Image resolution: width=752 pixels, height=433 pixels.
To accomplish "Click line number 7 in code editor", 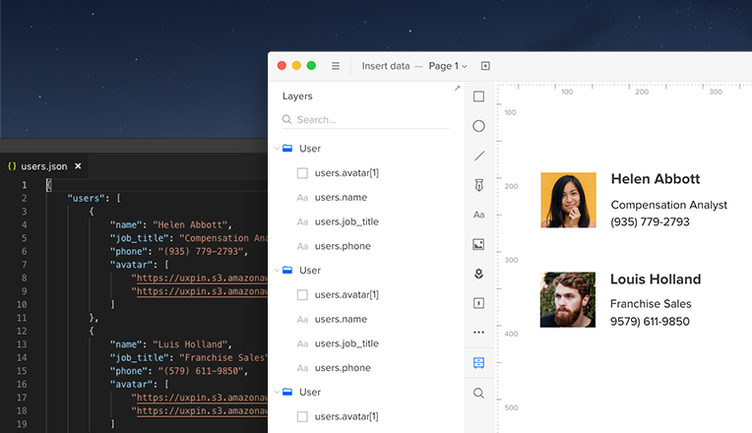I will (x=24, y=265).
